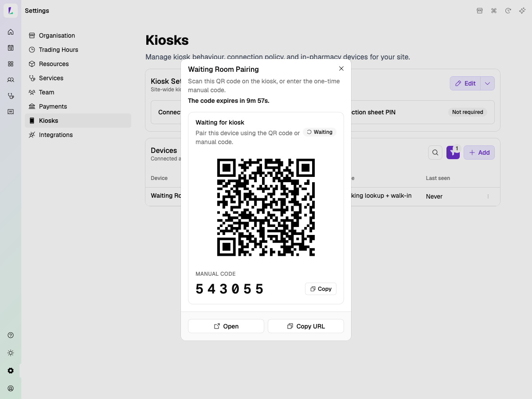Click the command shortcut icon in top bar

tap(494, 11)
